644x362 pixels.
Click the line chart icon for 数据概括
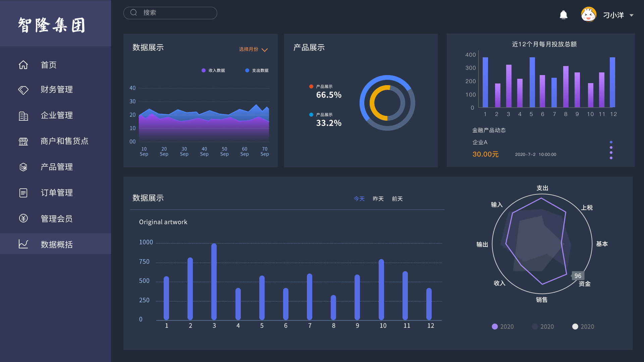coord(23,244)
